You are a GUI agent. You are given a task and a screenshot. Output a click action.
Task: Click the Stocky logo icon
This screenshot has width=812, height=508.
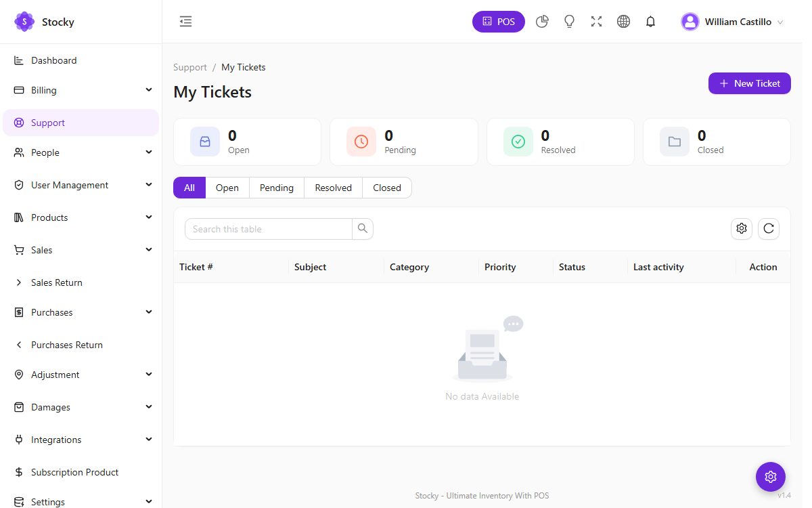tap(24, 22)
